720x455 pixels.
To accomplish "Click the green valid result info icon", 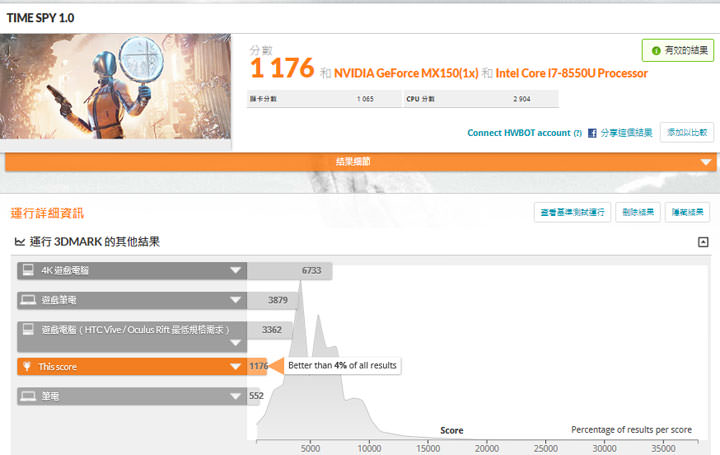I will tap(654, 50).
